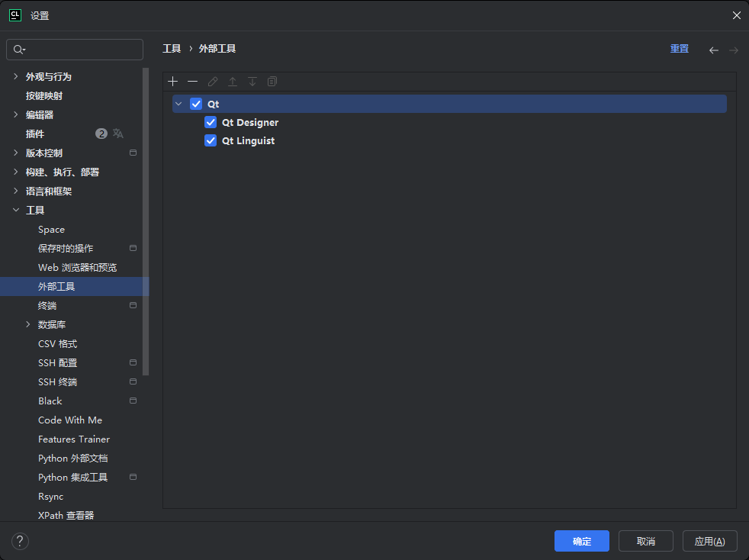Click the move down arrow icon
This screenshot has height=560, width=749.
tap(252, 82)
